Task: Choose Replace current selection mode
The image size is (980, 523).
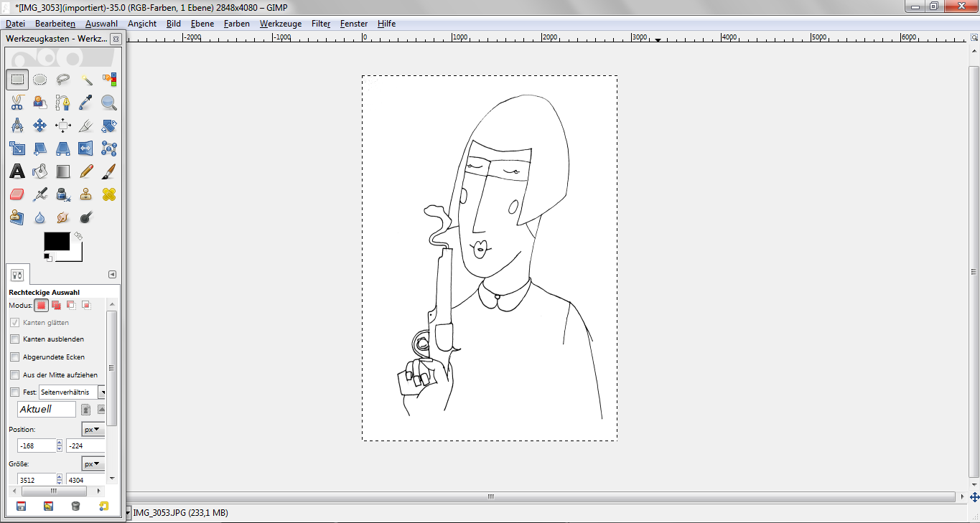Action: point(42,305)
